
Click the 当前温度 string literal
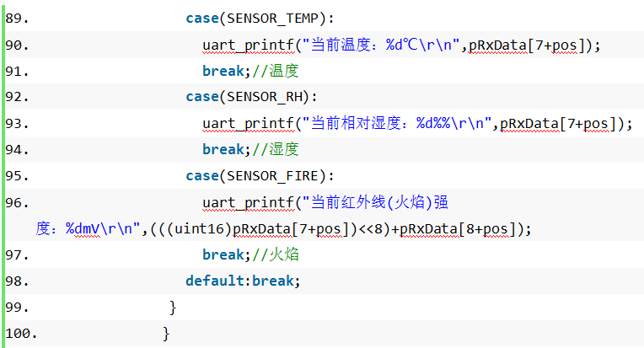(381, 45)
